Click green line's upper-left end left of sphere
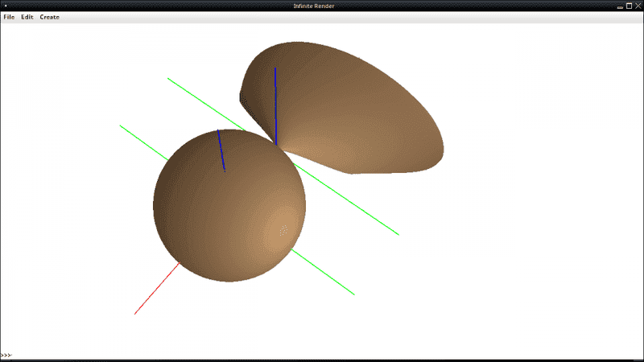The width and height of the screenshot is (644, 362). click(122, 127)
